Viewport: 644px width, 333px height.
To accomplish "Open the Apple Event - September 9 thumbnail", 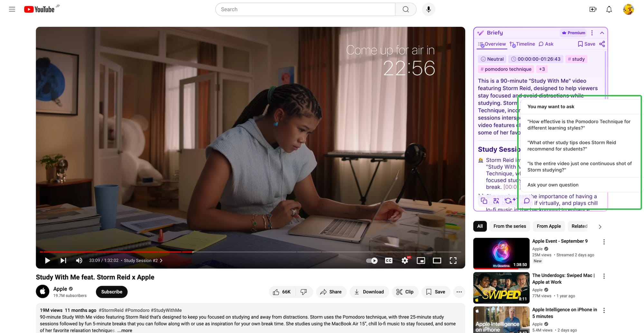I will click(x=501, y=253).
